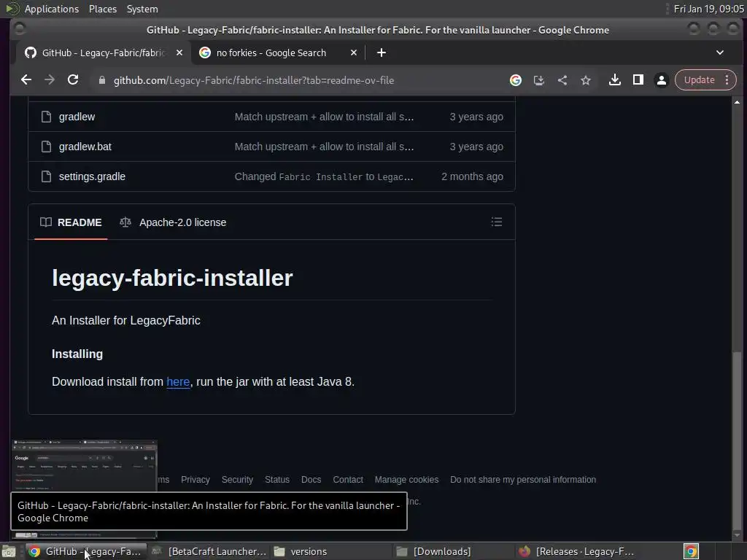Bookmark this page with the star
747x560 pixels.
586,80
